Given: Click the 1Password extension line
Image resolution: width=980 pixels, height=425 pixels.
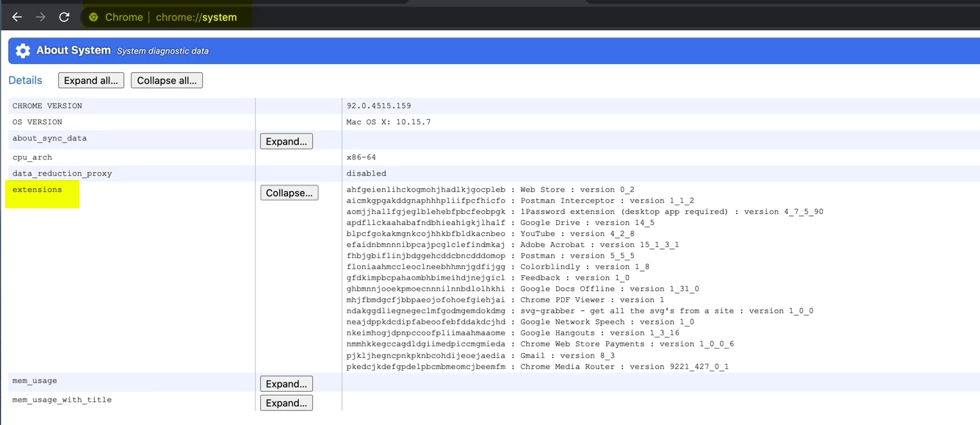Looking at the screenshot, I should [x=585, y=212].
